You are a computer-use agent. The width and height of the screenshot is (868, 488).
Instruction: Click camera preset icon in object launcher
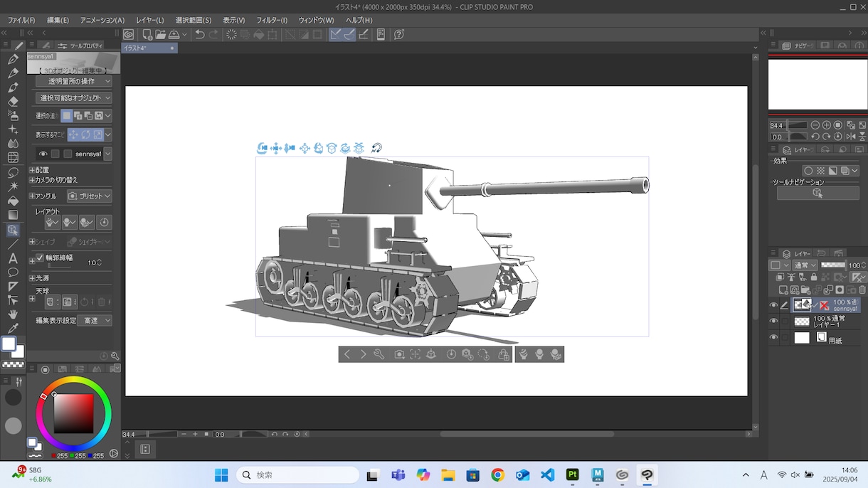(x=400, y=354)
